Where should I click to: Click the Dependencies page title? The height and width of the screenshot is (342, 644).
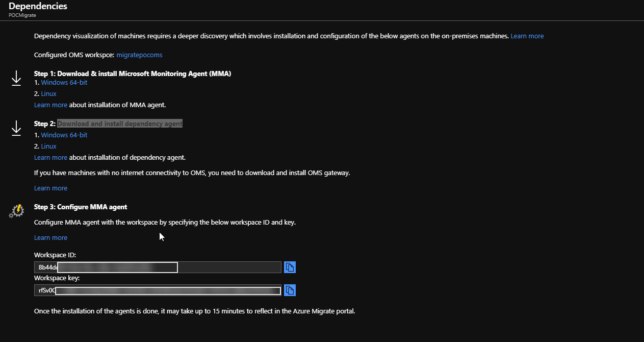pos(38,6)
